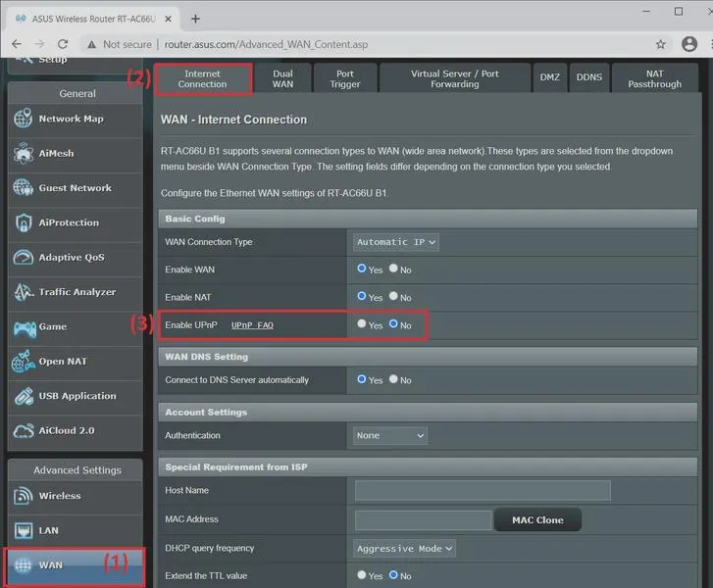Viewport: 713px width, 588px height.
Task: Open the USB Application menu label
Action: tap(77, 396)
